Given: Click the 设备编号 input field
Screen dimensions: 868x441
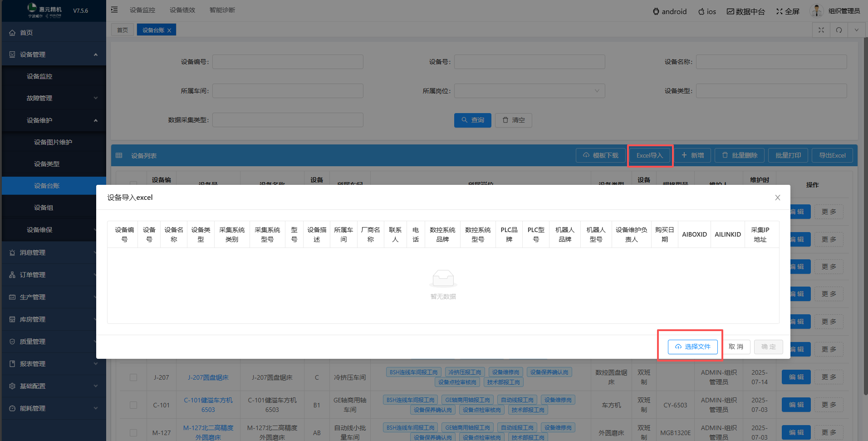Looking at the screenshot, I should pyautogui.click(x=288, y=62).
